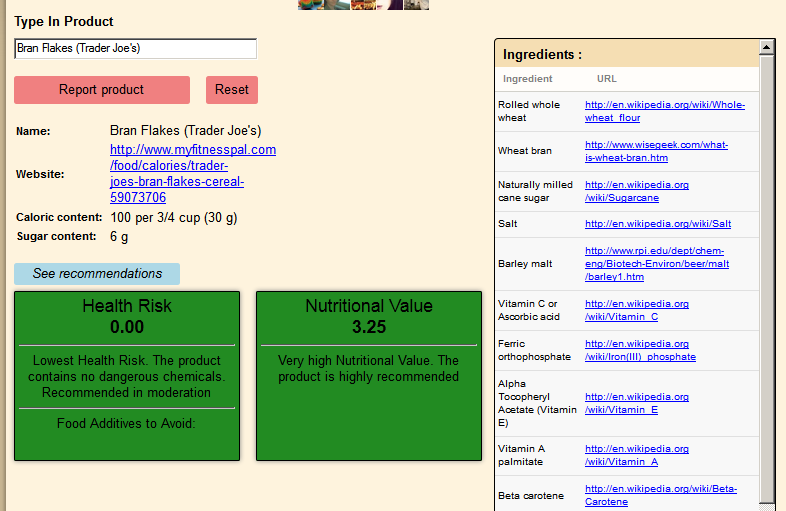The width and height of the screenshot is (786, 511).
Task: Select the Vitamin A palmitate cell
Action: coord(538,455)
